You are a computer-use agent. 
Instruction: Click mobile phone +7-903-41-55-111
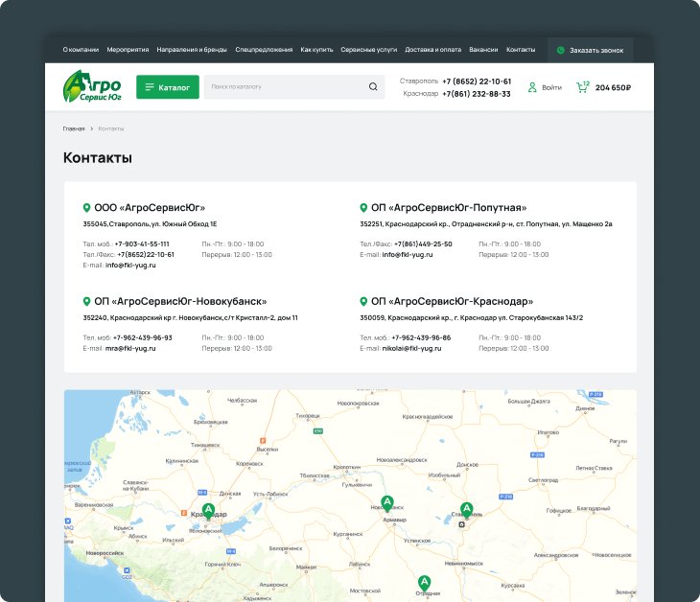(x=142, y=244)
